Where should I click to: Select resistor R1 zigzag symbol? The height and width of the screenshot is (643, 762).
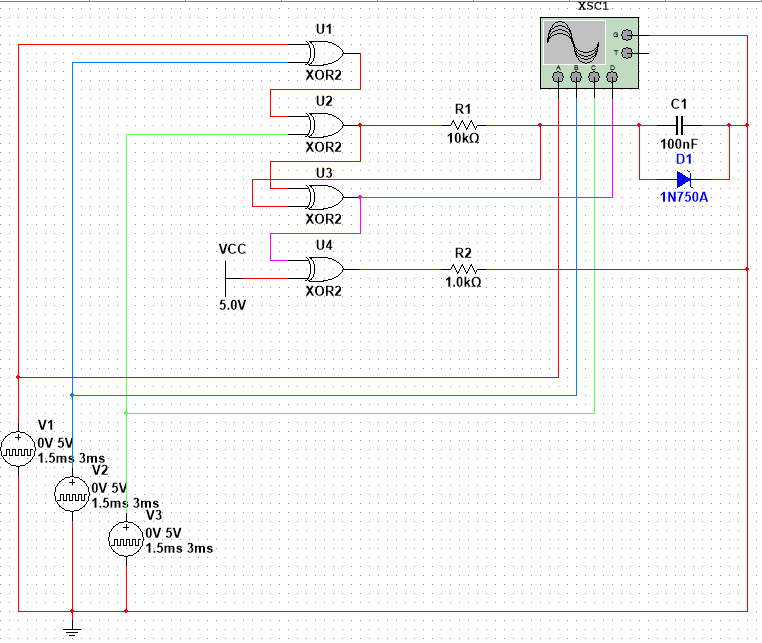pyautogui.click(x=463, y=126)
